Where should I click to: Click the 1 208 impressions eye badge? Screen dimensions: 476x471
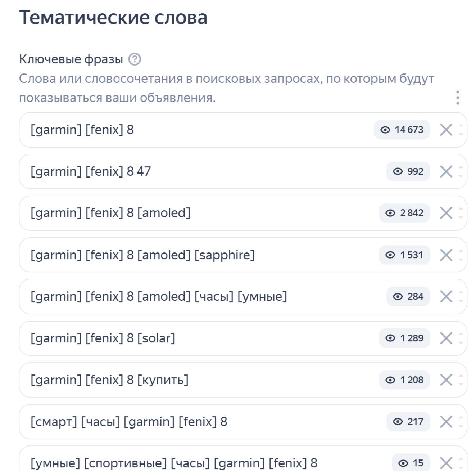404,380
